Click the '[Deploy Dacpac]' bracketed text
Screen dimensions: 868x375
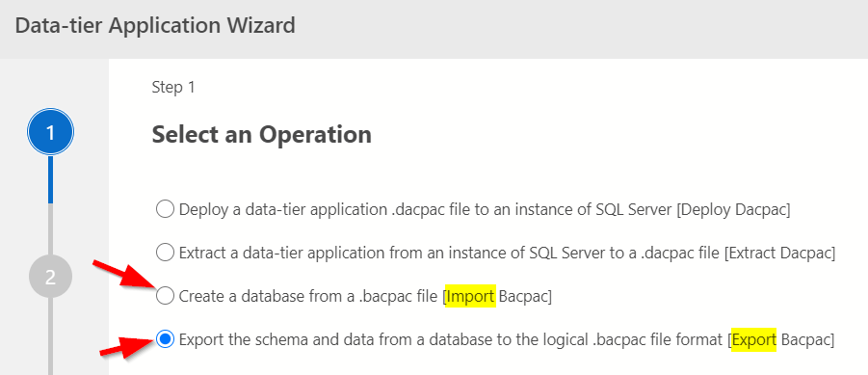(x=736, y=210)
